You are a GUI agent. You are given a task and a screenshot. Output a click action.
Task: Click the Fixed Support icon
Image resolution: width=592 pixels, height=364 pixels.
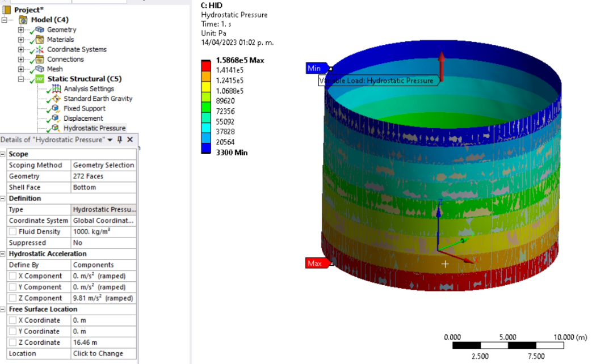pyautogui.click(x=56, y=108)
